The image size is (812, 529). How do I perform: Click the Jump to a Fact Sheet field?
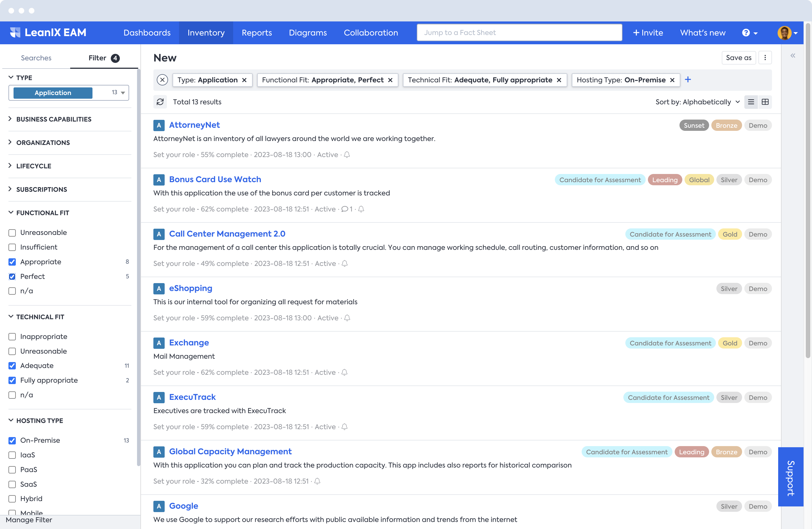[519, 32]
